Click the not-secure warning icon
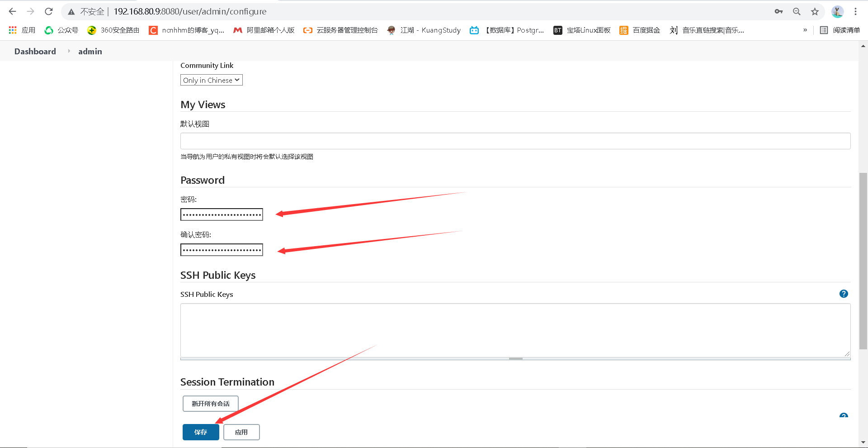This screenshot has width=868, height=448. tap(71, 12)
